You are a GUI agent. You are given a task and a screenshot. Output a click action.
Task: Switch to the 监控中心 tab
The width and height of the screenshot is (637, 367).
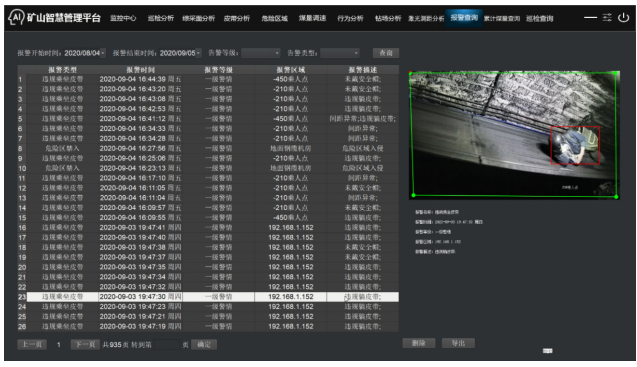point(123,18)
